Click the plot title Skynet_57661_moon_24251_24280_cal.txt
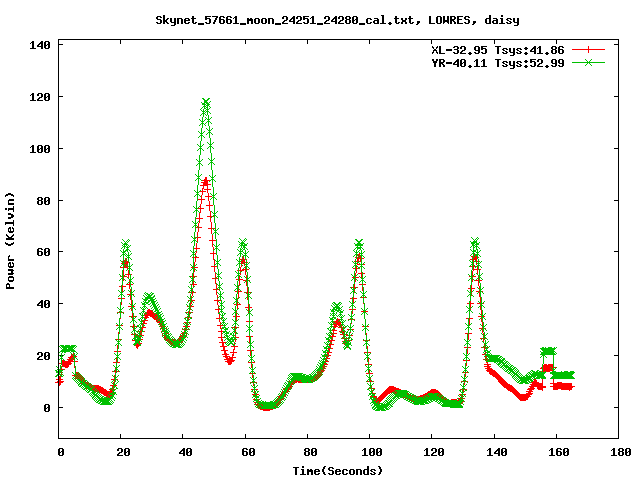The height and width of the screenshot is (480, 640). click(288, 20)
